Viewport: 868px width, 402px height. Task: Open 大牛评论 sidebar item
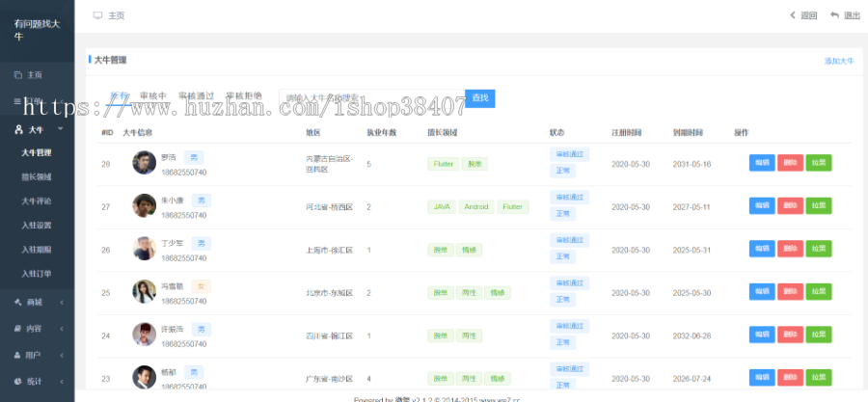click(x=37, y=201)
